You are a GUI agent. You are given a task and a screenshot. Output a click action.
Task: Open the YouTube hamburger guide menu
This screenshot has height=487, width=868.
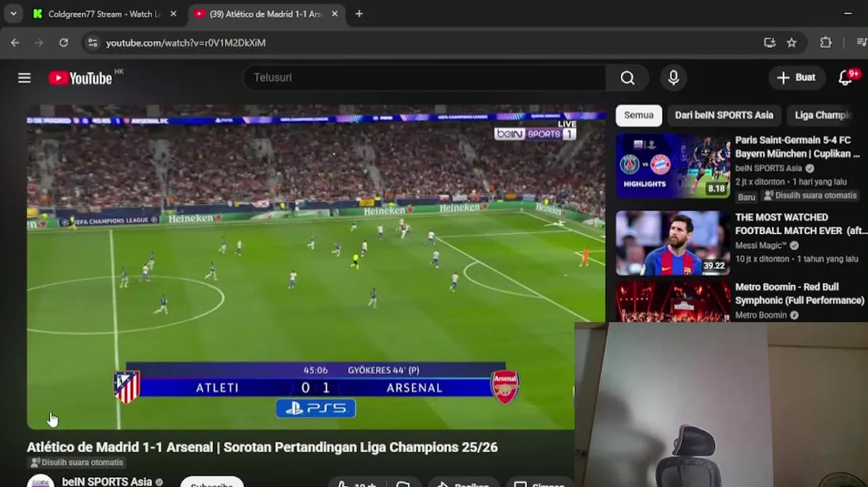24,78
